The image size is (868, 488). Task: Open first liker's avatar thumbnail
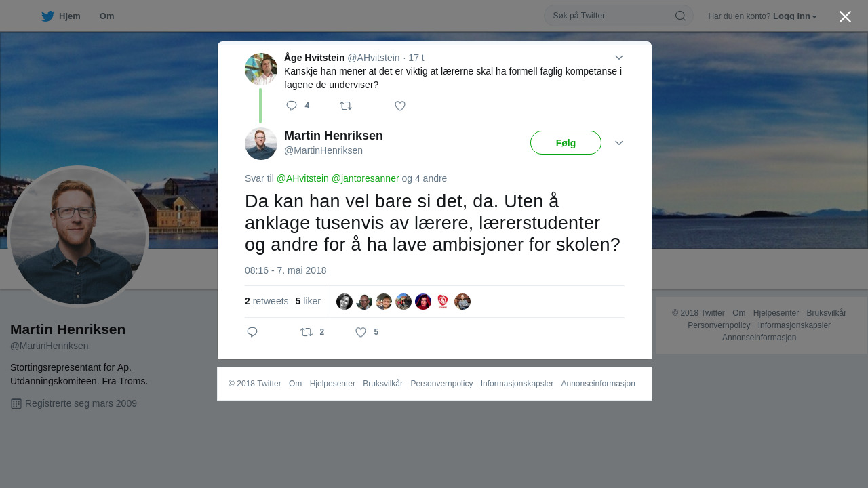point(344,302)
